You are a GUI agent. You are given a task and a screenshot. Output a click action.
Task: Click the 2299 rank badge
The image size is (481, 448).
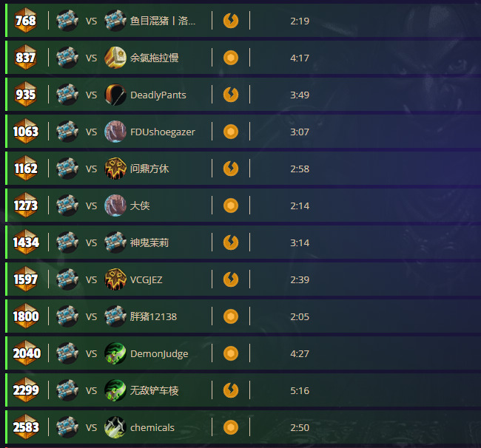coord(26,390)
